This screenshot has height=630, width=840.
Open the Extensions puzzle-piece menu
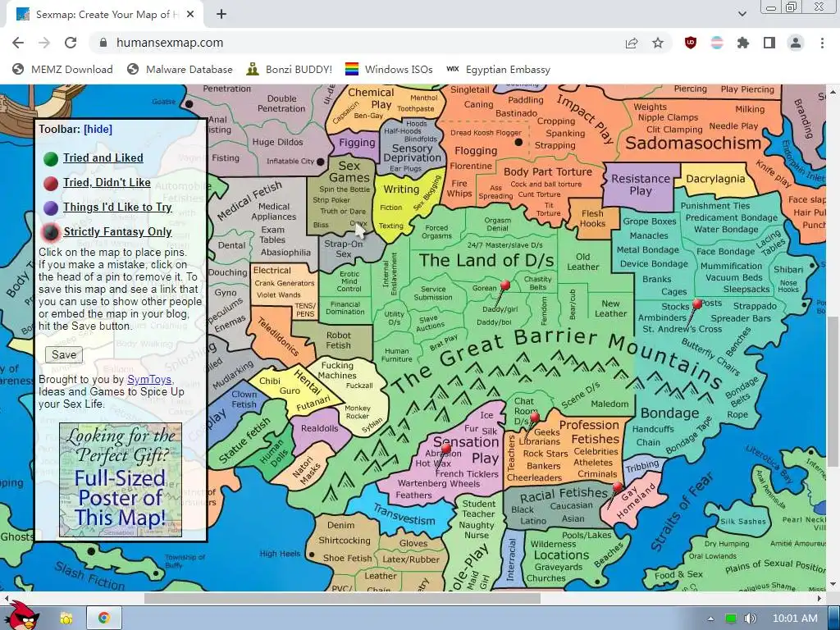742,43
